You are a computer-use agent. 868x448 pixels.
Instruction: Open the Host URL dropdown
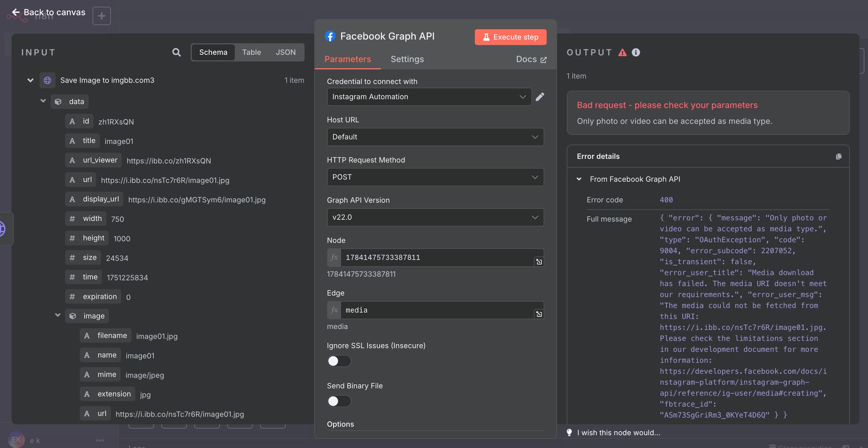[435, 137]
